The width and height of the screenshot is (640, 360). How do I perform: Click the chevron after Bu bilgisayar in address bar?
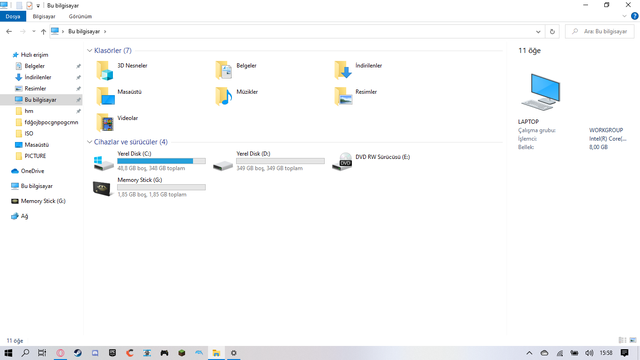coord(105,31)
